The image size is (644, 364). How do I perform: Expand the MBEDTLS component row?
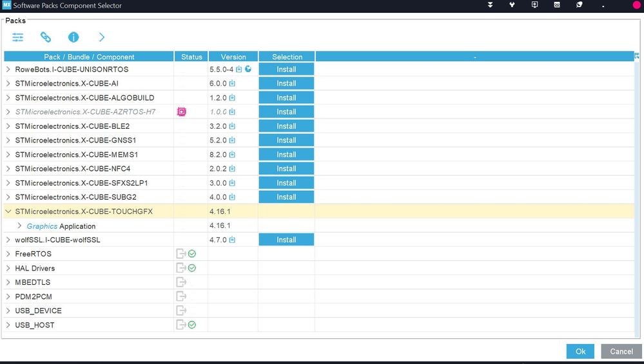tap(8, 282)
